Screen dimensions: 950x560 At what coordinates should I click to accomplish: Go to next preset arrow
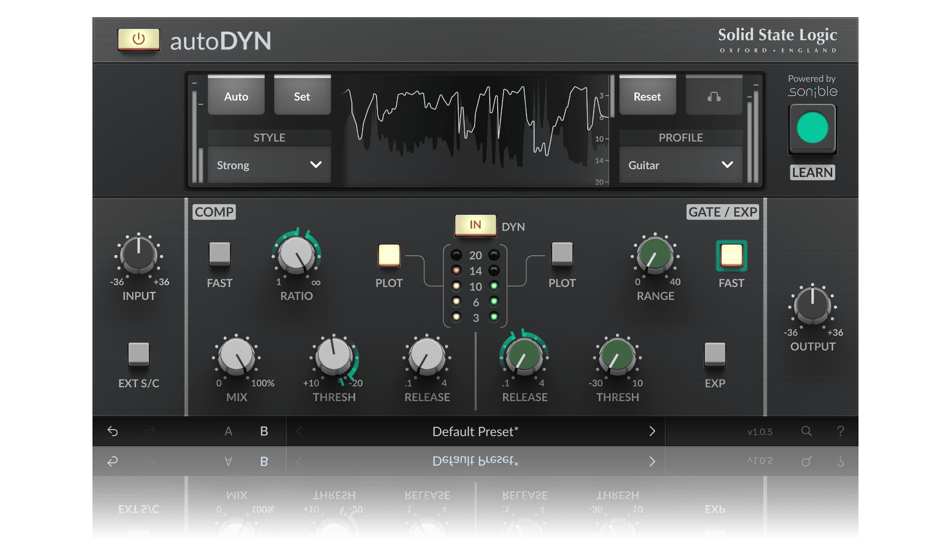coord(652,431)
